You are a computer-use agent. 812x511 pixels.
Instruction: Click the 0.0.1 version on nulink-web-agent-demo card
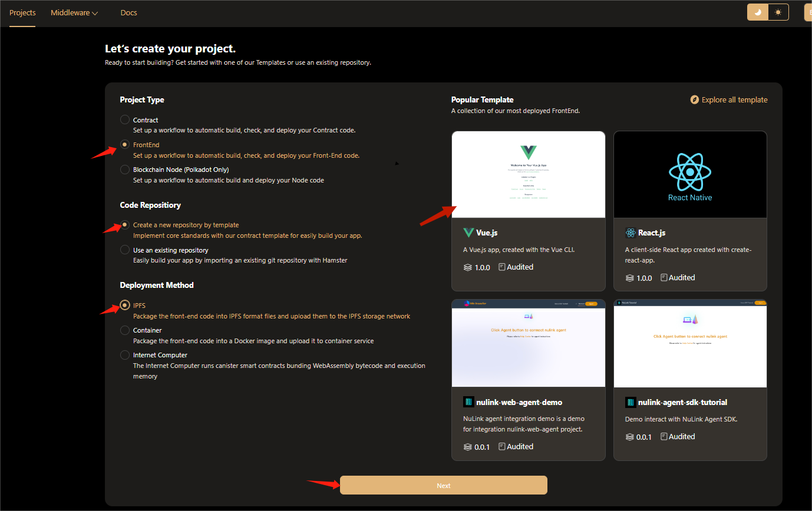coord(483,447)
